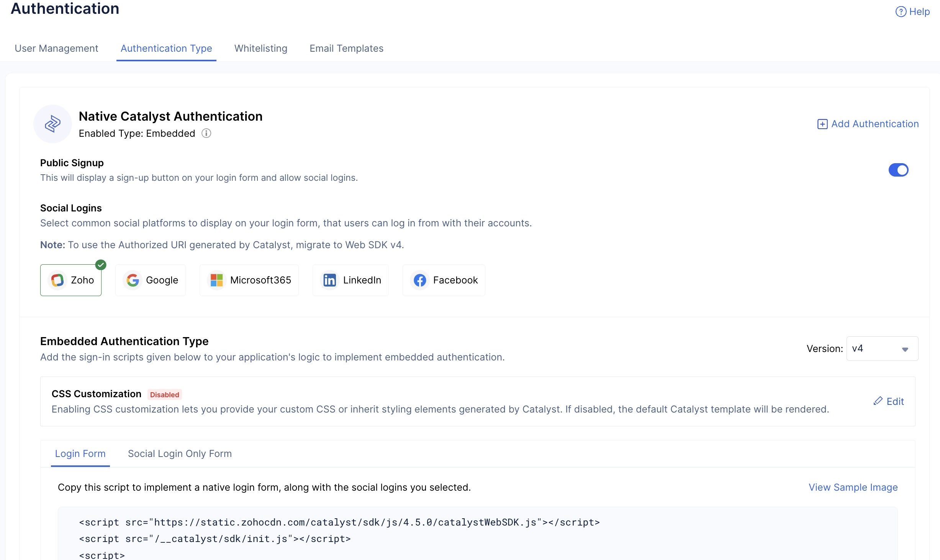Click the Note about Web SDK v4
This screenshot has width=940, height=560.
[222, 245]
